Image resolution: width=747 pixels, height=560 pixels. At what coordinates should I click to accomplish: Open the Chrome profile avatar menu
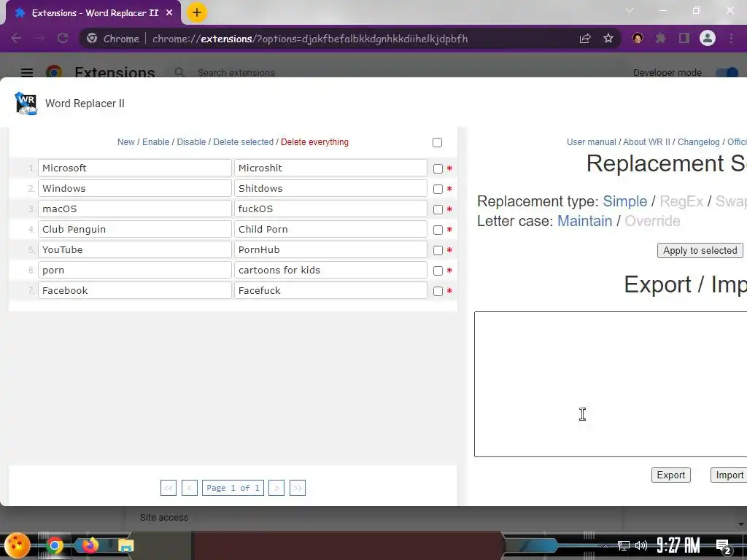(708, 39)
